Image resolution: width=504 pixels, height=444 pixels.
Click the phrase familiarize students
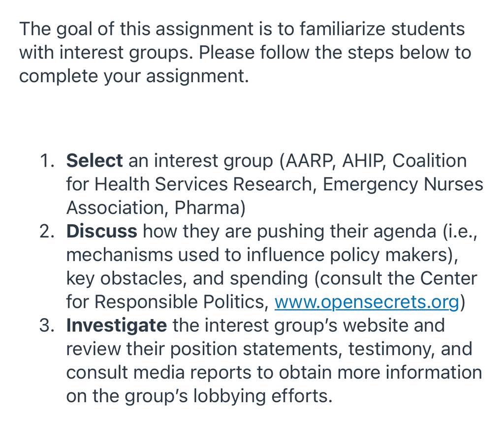coord(382,29)
